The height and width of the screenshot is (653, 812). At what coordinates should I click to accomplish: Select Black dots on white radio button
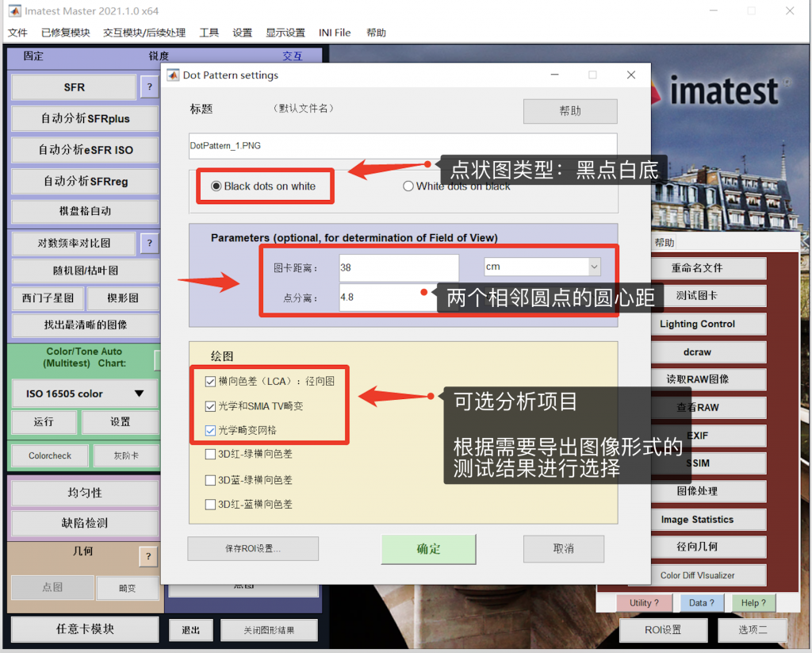coord(216,186)
